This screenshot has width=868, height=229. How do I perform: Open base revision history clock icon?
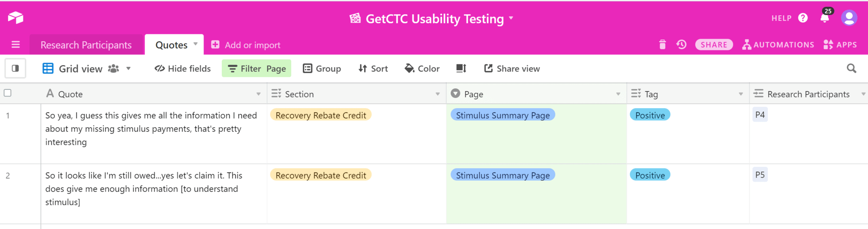pos(681,44)
